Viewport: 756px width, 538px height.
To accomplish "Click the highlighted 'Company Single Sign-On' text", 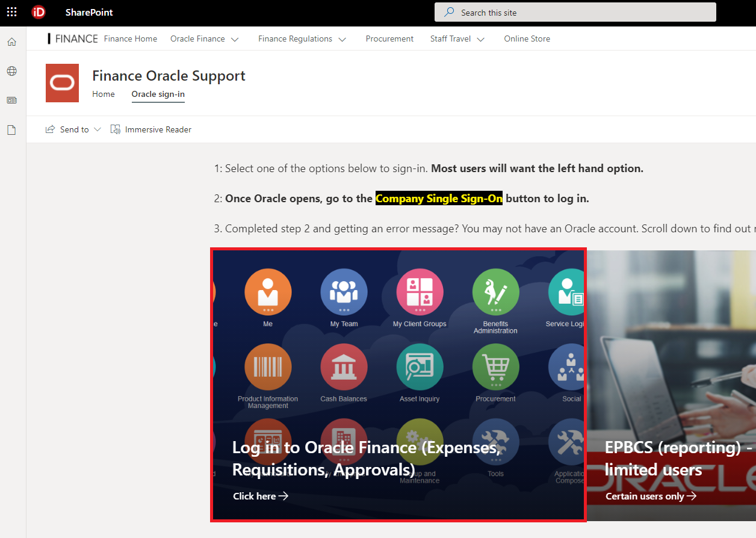I will click(x=439, y=198).
